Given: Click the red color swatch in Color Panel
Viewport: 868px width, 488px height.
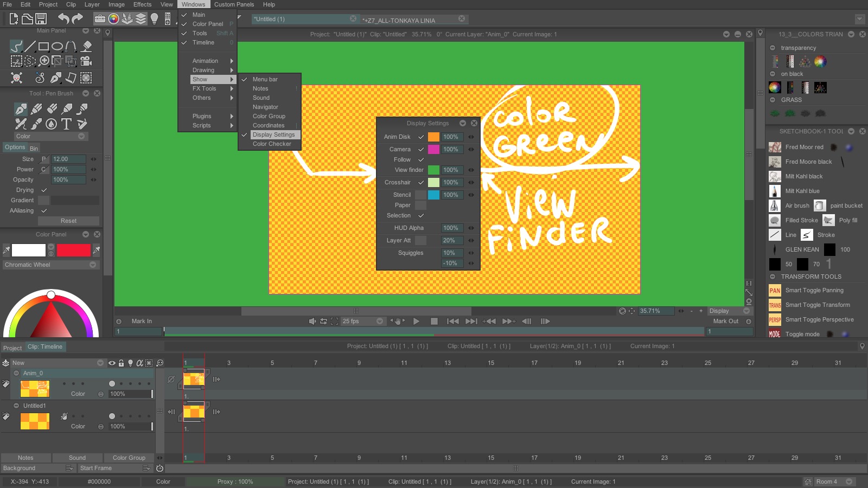Looking at the screenshot, I should pos(73,250).
